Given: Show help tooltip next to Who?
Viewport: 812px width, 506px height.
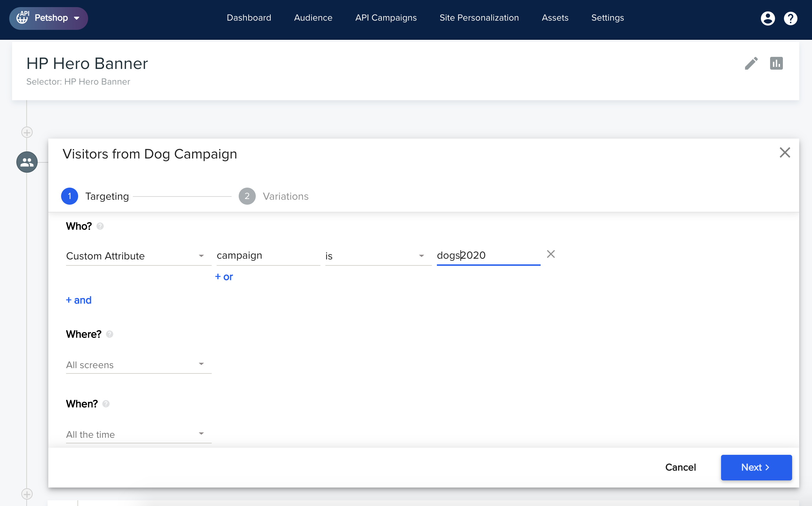Looking at the screenshot, I should tap(100, 226).
